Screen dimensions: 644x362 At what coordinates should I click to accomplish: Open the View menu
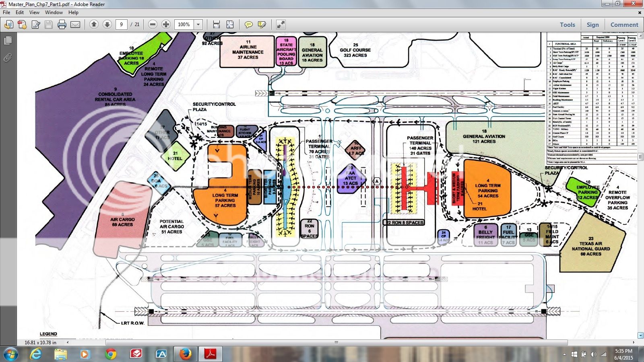pos(34,12)
